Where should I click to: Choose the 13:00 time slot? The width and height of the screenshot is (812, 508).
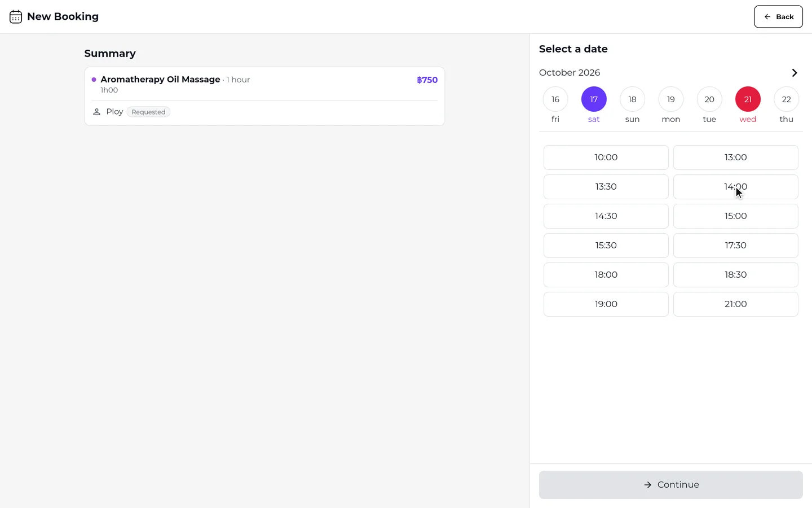736,157
